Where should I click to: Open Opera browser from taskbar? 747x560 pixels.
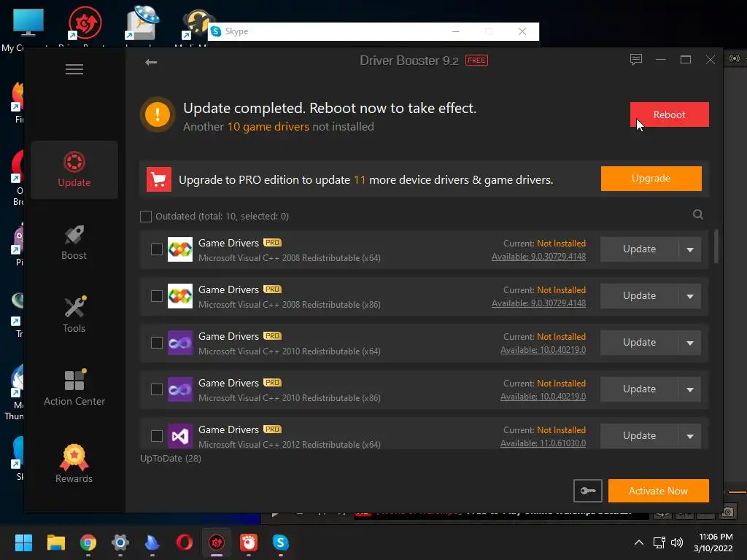(185, 542)
